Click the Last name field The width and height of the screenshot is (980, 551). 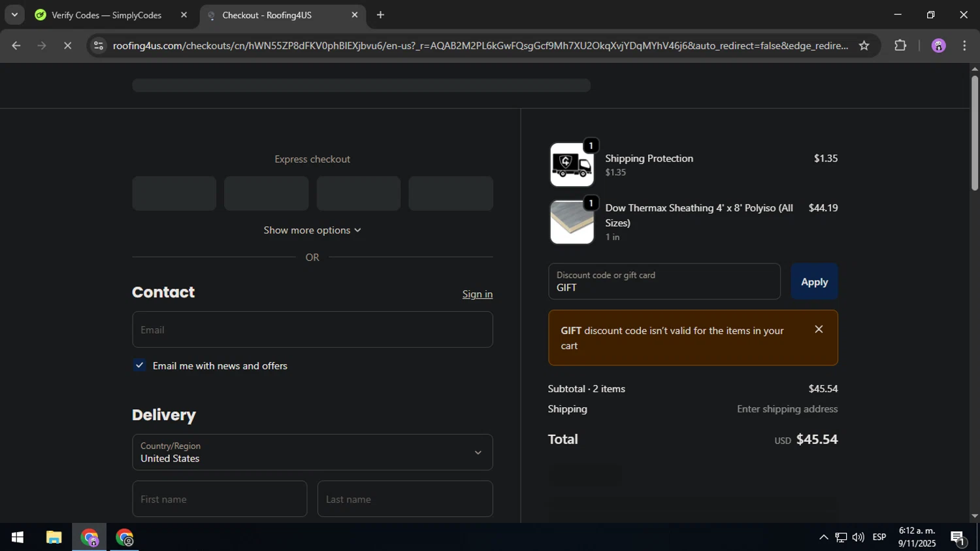[x=405, y=499]
